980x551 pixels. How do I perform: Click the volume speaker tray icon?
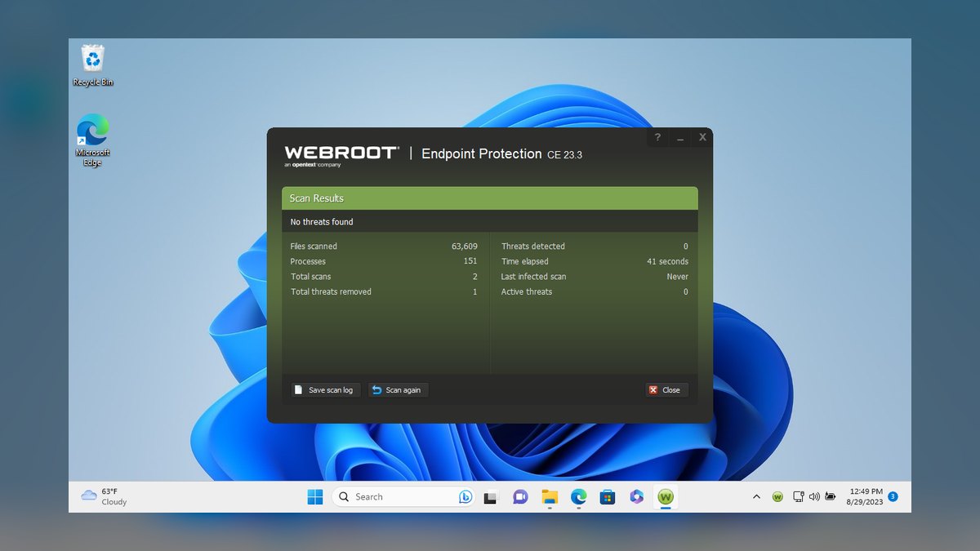click(814, 496)
